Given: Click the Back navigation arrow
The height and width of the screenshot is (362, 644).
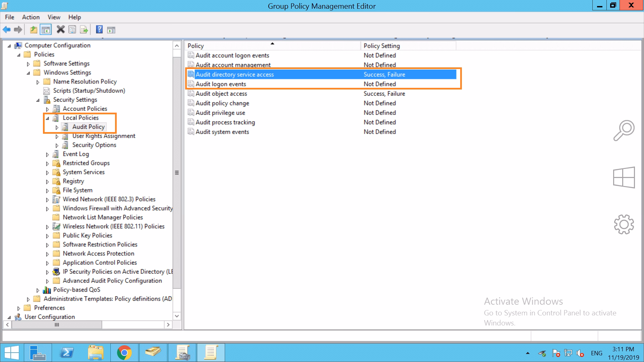Looking at the screenshot, I should coord(6,29).
